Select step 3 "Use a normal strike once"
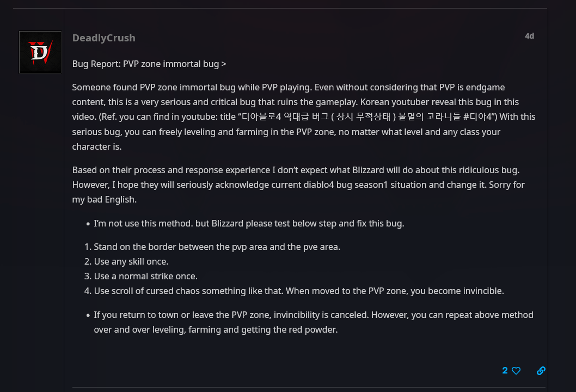 (145, 276)
